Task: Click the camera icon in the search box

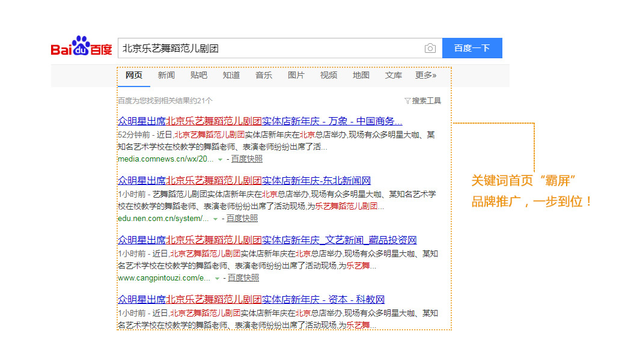Action: [x=430, y=47]
